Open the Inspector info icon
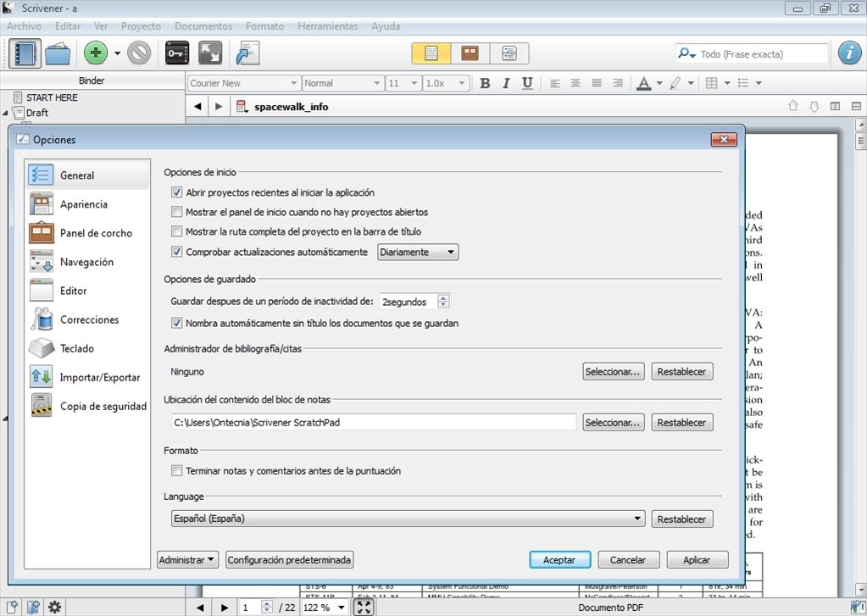This screenshot has height=616, width=867. 849,53
